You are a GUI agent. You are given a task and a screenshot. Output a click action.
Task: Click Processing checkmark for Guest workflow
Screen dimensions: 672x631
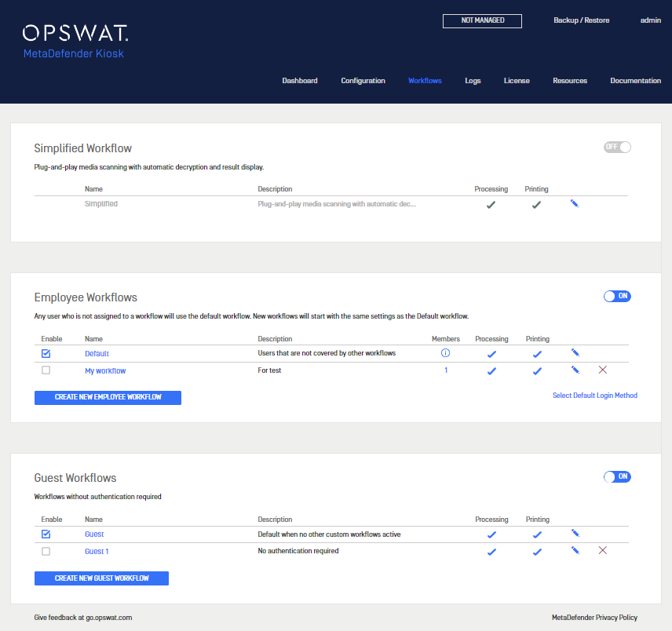point(491,534)
